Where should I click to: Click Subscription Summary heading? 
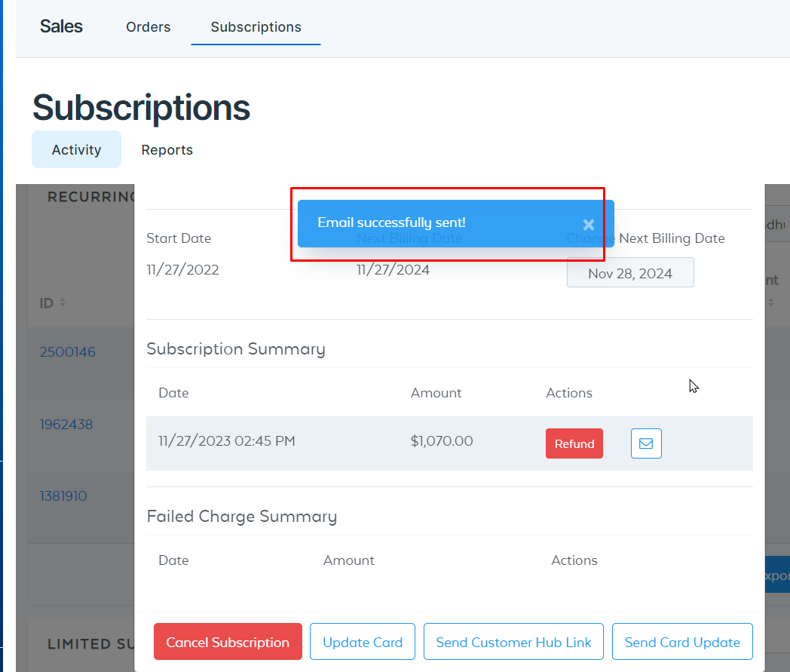(236, 349)
